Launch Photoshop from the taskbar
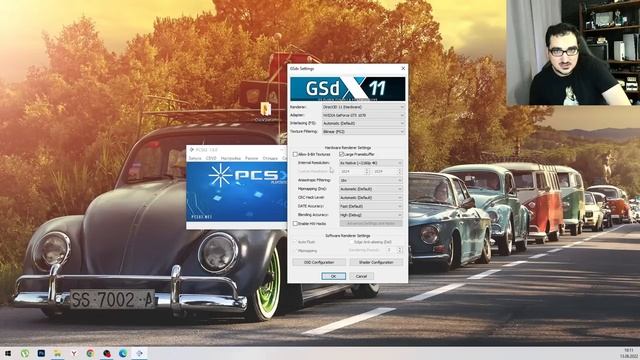The width and height of the screenshot is (640, 360). click(x=41, y=353)
